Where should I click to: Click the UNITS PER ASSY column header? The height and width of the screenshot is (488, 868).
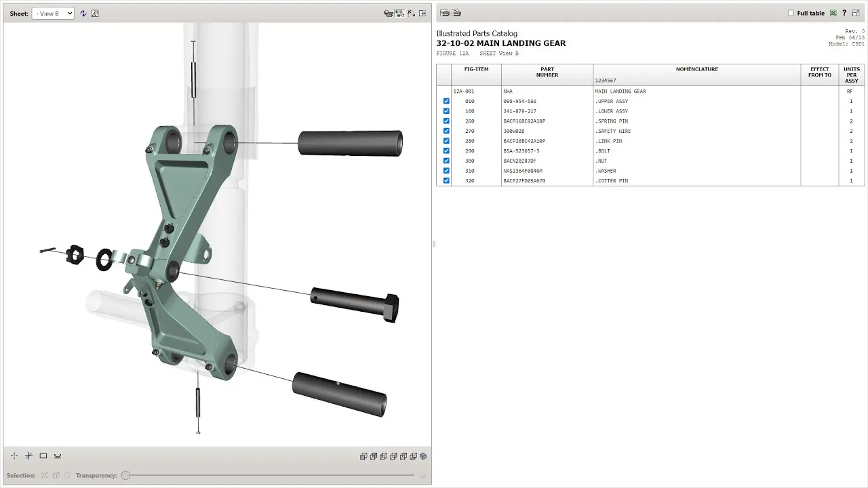click(852, 75)
